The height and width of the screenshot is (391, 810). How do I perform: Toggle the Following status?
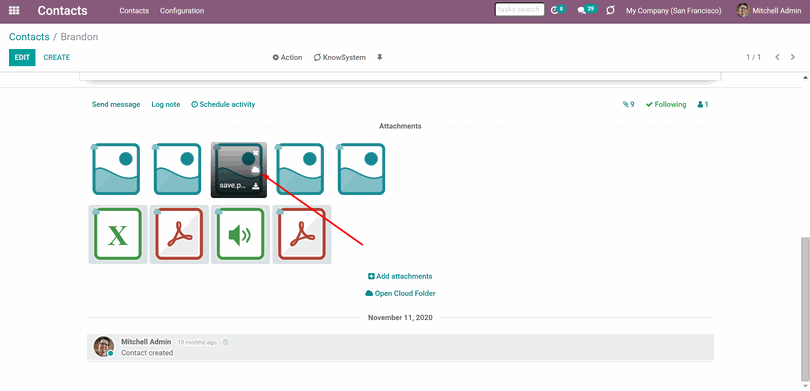tap(666, 104)
